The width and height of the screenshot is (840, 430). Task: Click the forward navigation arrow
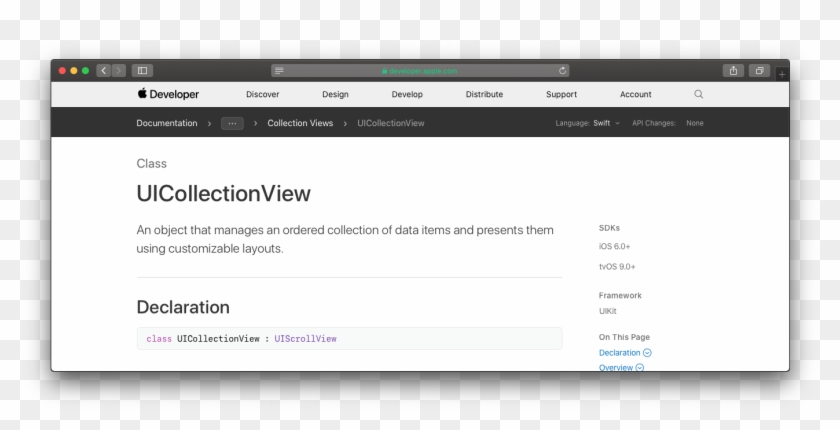pyautogui.click(x=119, y=71)
